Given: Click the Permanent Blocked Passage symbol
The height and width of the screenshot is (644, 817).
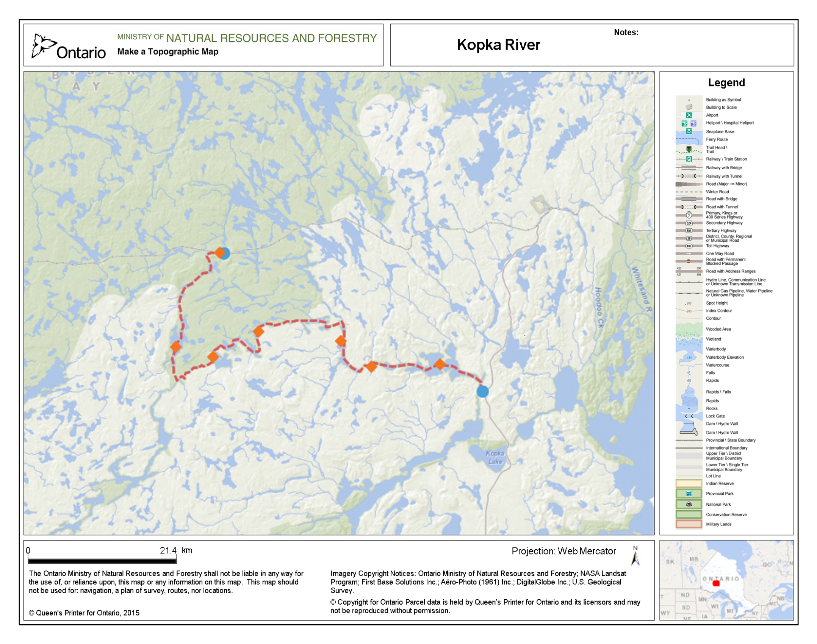Looking at the screenshot, I should (689, 261).
